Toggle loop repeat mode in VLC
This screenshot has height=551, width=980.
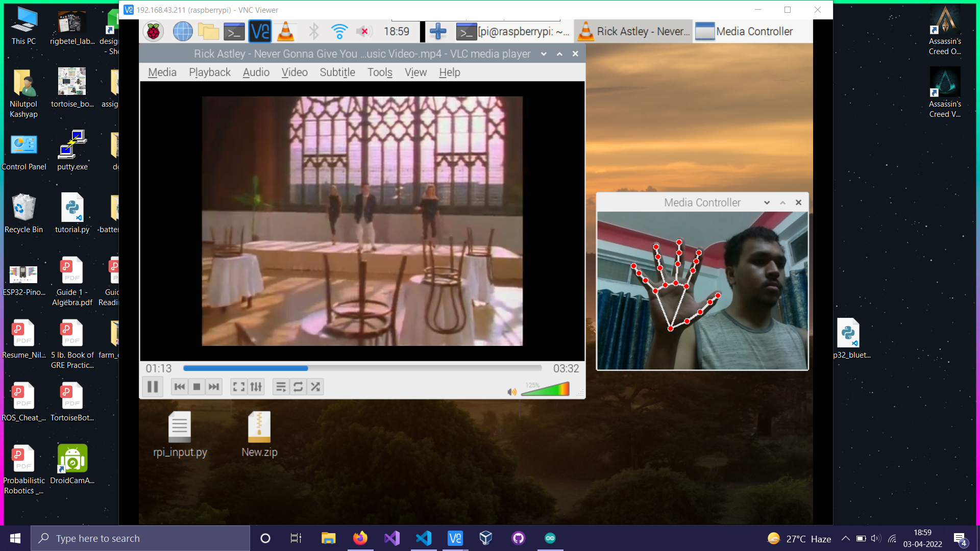tap(298, 387)
